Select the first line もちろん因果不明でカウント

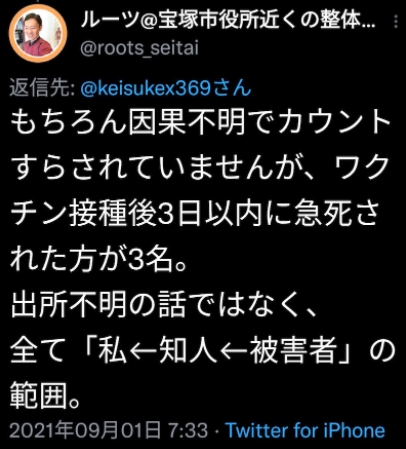pyautogui.click(x=200, y=122)
